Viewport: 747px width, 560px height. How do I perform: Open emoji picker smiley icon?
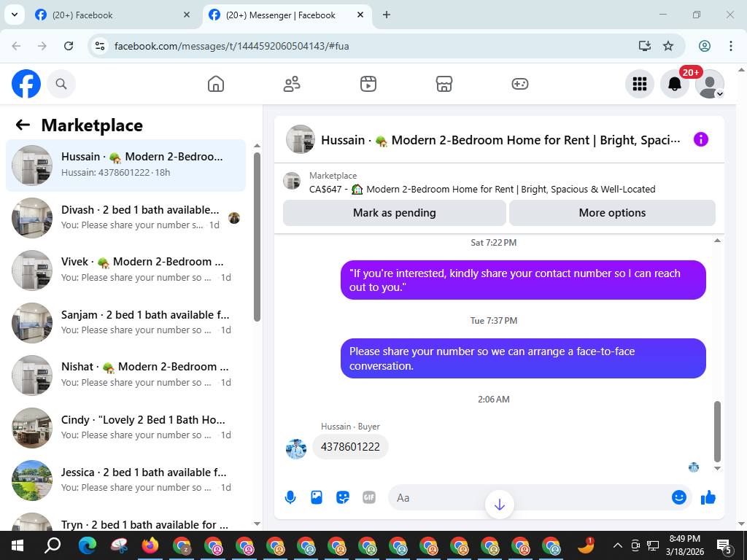point(679,497)
